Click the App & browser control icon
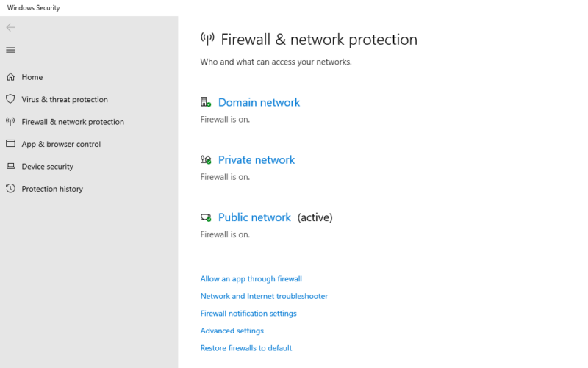The image size is (588, 368). point(10,144)
